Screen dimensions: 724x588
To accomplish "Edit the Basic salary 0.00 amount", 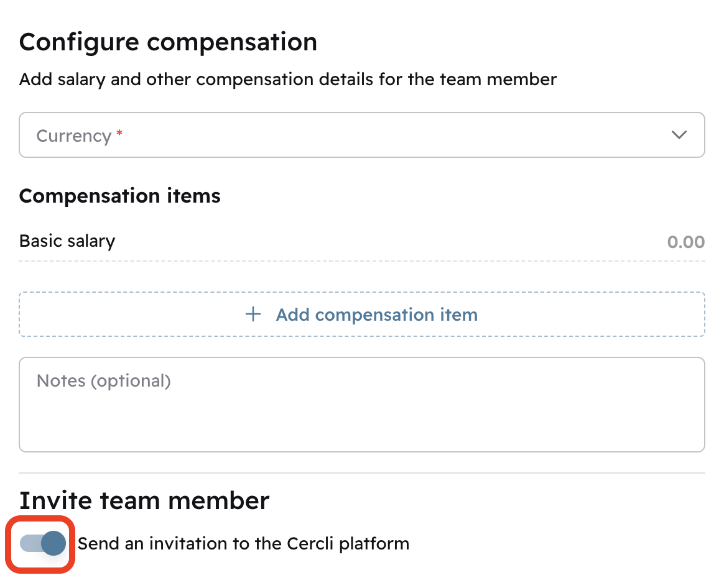I will point(685,242).
